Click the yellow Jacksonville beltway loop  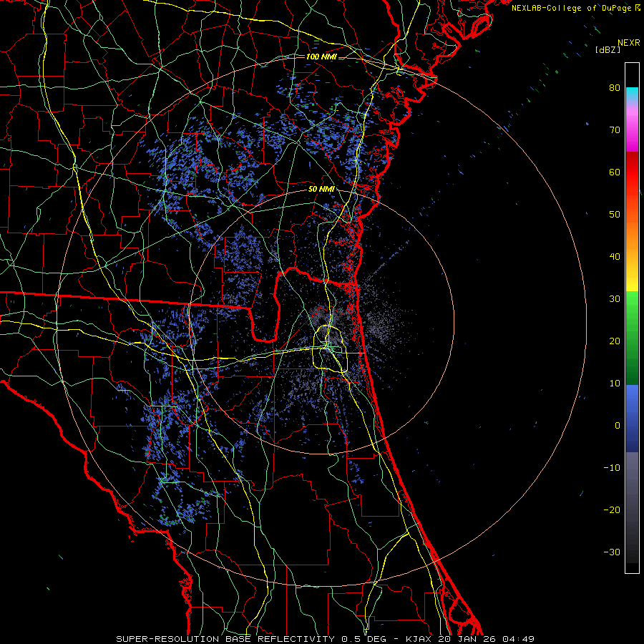331,349
